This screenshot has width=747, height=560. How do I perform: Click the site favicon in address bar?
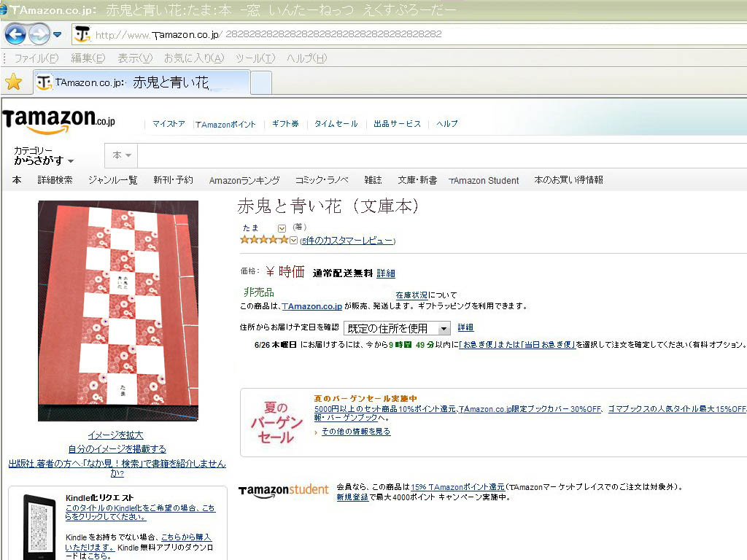click(x=82, y=34)
